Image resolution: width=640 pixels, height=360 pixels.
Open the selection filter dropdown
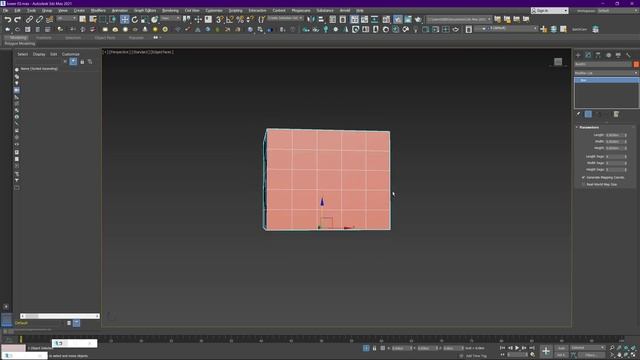(x=67, y=18)
